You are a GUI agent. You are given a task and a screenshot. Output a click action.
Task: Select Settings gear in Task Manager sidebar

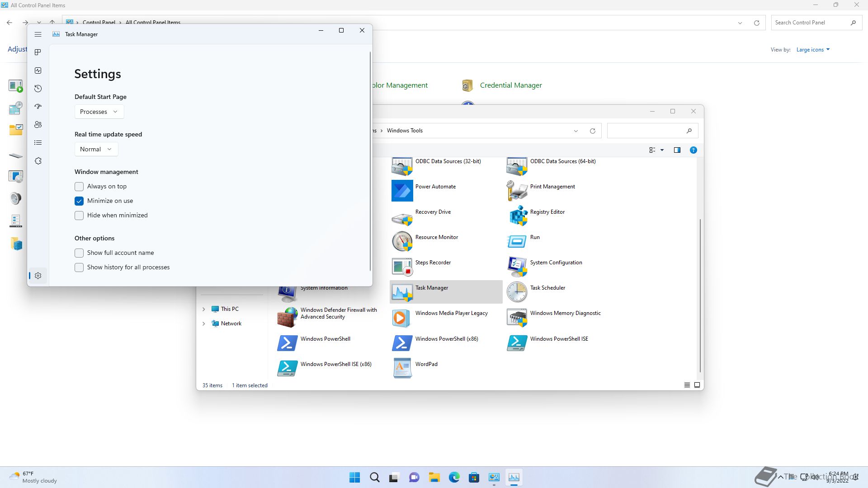pos(38,276)
